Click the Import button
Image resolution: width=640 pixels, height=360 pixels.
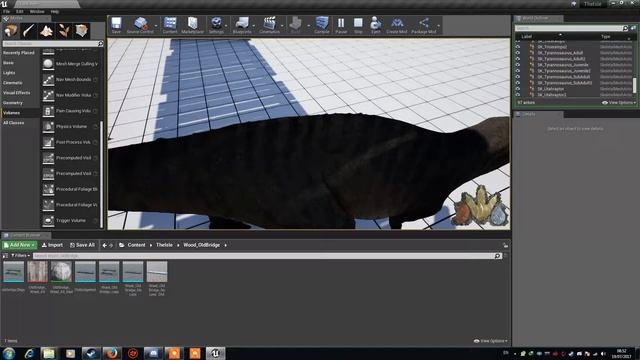tap(52, 245)
